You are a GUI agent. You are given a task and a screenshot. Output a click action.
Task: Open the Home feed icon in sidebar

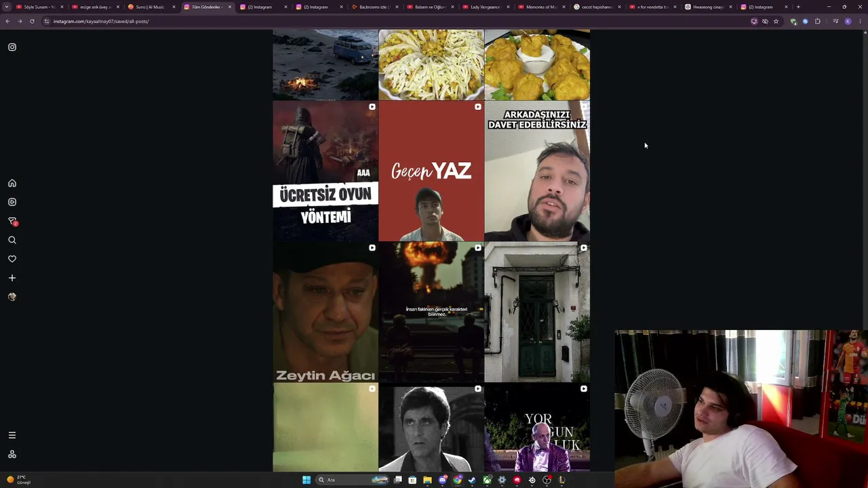click(12, 183)
